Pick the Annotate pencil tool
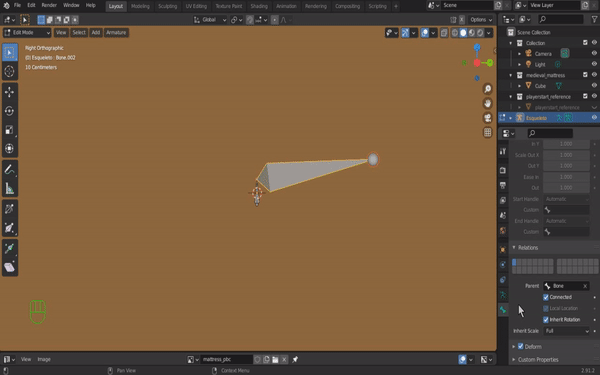Viewport: 600px width, 375px height. pyautogui.click(x=10, y=170)
